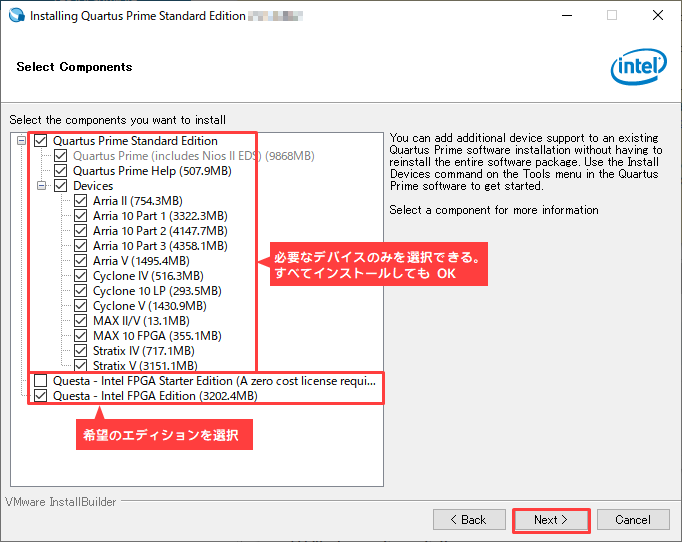Uncheck Questa Intel FPGA Edition checkbox
Viewport: 682px width, 542px height.
coord(40,396)
